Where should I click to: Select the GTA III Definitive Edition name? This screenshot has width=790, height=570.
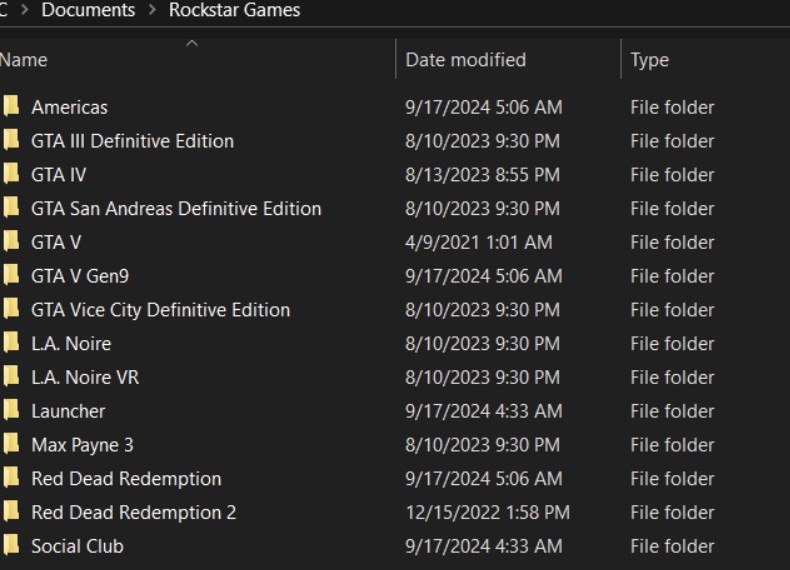(x=132, y=141)
